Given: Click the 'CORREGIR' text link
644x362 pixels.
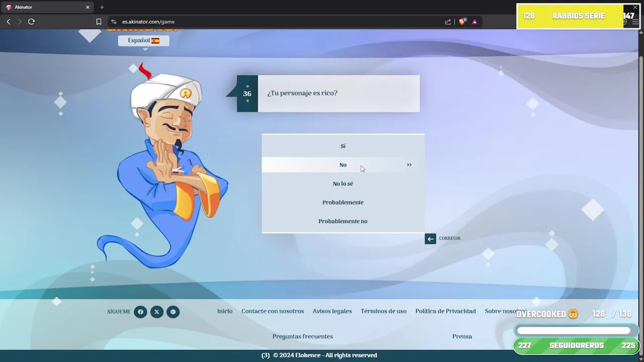Looking at the screenshot, I should coord(450,238).
